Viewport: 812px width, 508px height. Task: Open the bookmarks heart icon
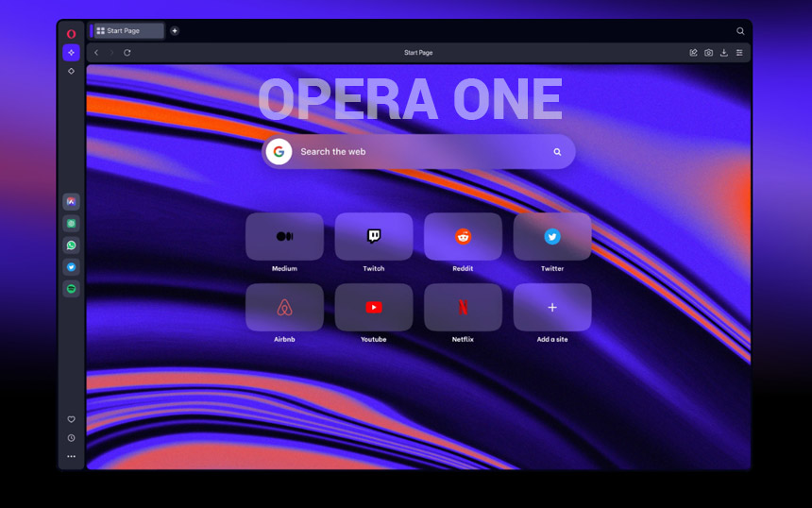tap(71, 419)
